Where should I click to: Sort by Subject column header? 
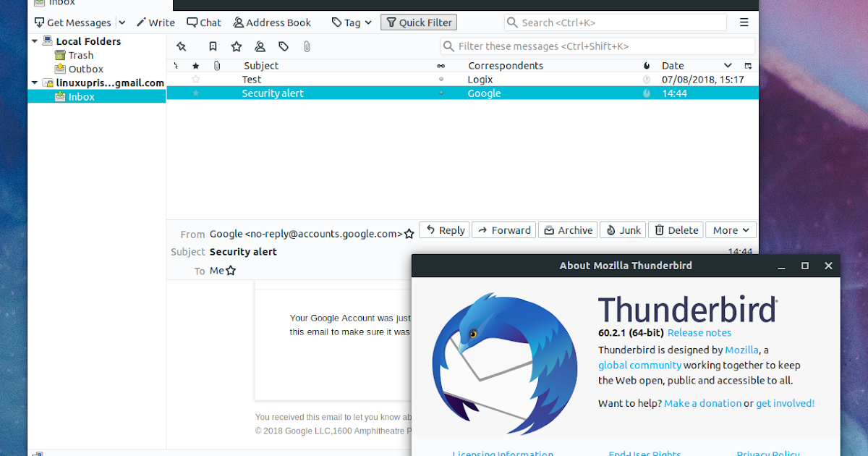260,65
